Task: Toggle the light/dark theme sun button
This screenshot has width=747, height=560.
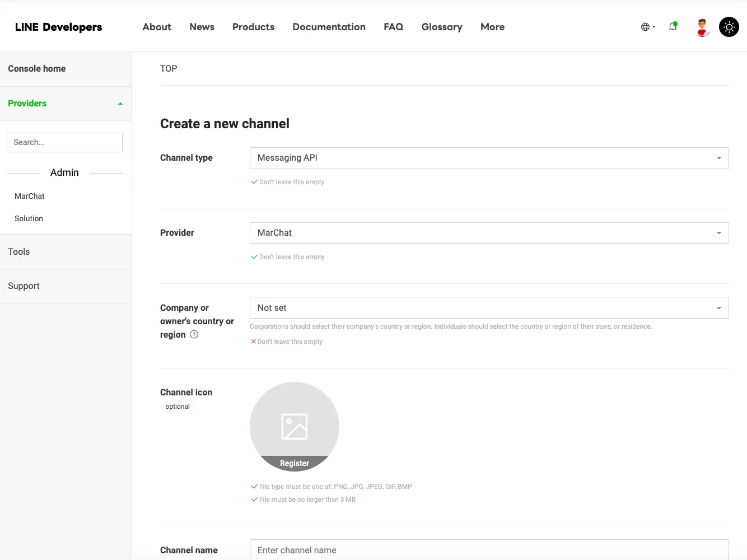Action: [x=729, y=27]
